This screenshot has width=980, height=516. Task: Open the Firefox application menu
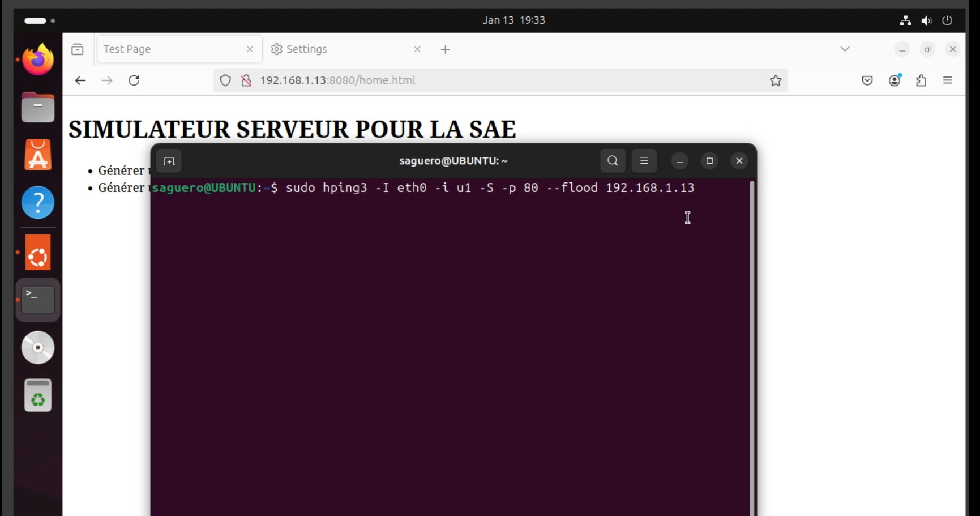pos(948,80)
